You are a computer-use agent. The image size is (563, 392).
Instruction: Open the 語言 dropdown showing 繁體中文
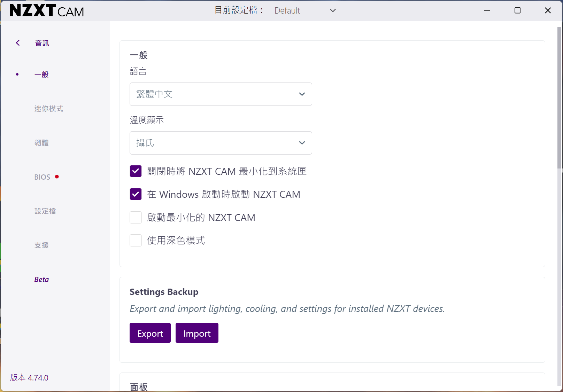point(221,94)
